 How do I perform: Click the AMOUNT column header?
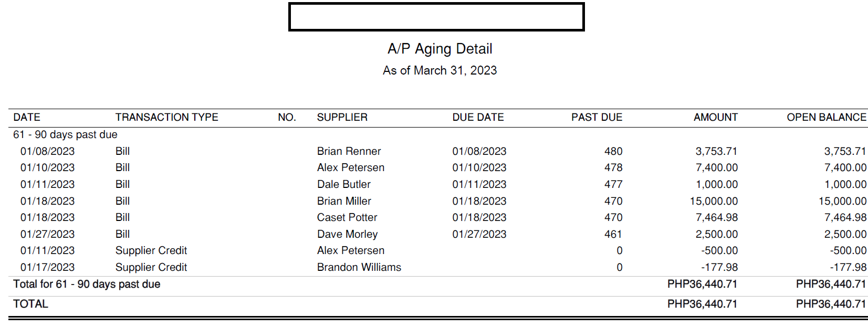point(715,117)
